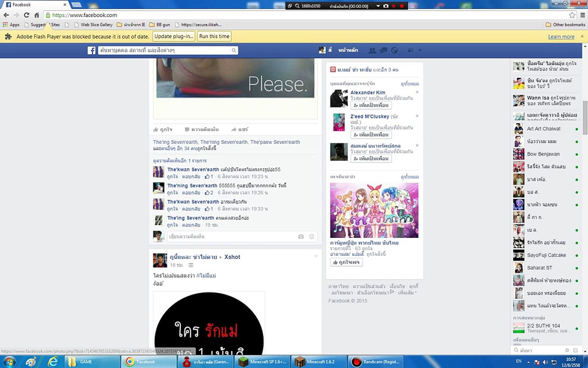588x368 pixels.
Task: Open the Web Slice Gallery bookmark
Action: [x=94, y=25]
